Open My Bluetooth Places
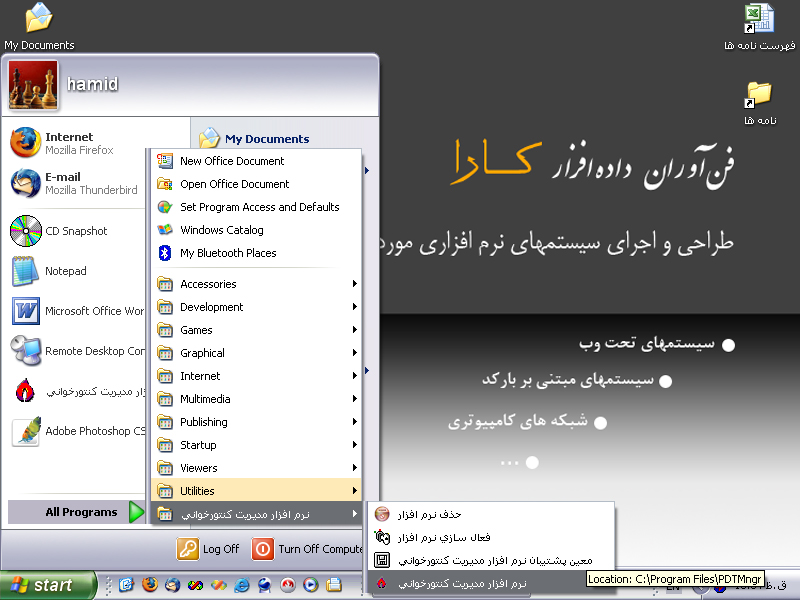The height and width of the screenshot is (600, 800). pyautogui.click(x=228, y=253)
